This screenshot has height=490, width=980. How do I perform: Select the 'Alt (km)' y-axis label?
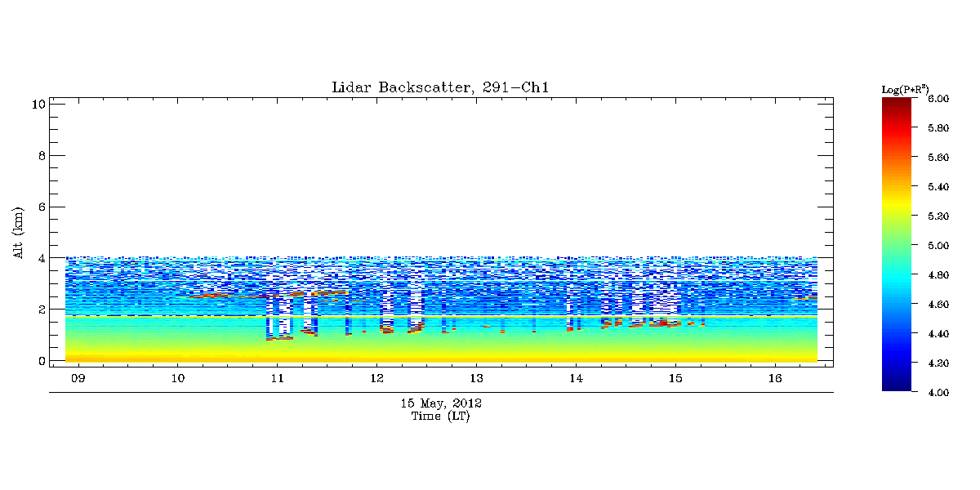(x=18, y=231)
